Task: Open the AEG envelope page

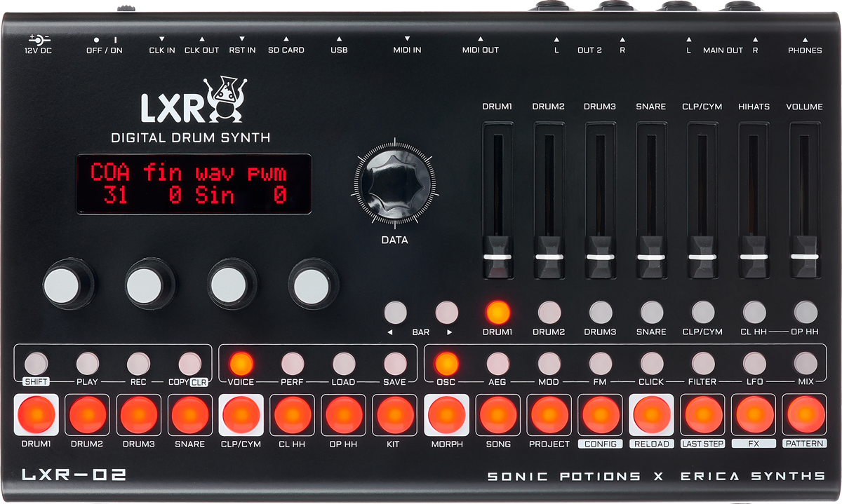Action: [x=497, y=363]
